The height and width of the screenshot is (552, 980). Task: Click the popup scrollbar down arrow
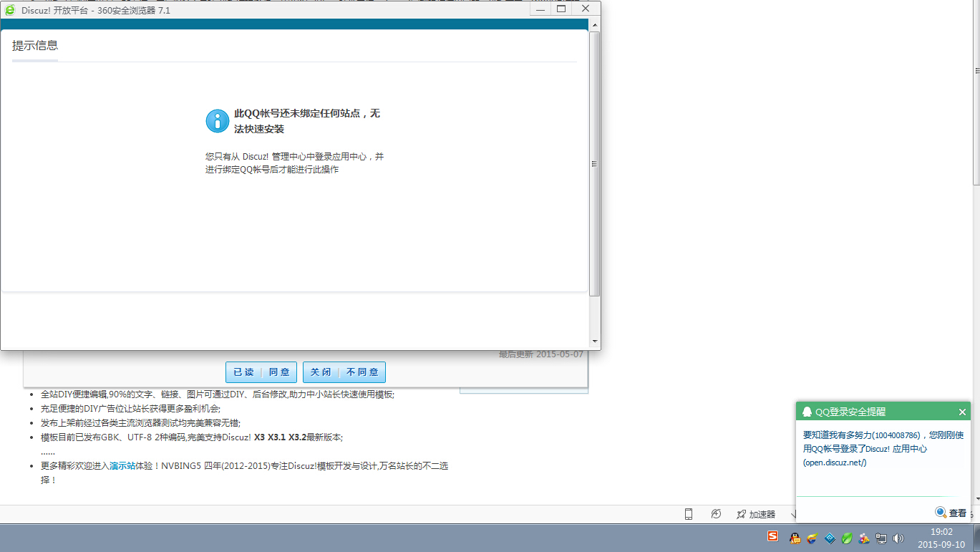coord(594,342)
